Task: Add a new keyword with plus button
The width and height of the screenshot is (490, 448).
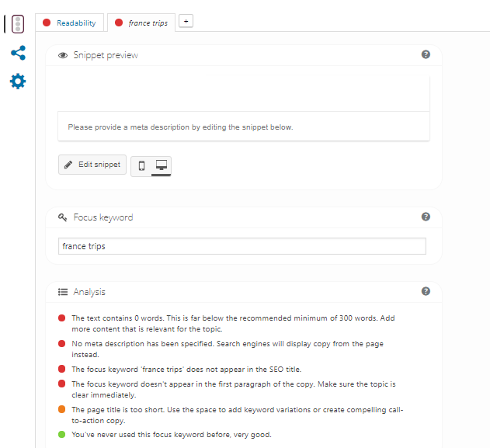Action: [186, 21]
